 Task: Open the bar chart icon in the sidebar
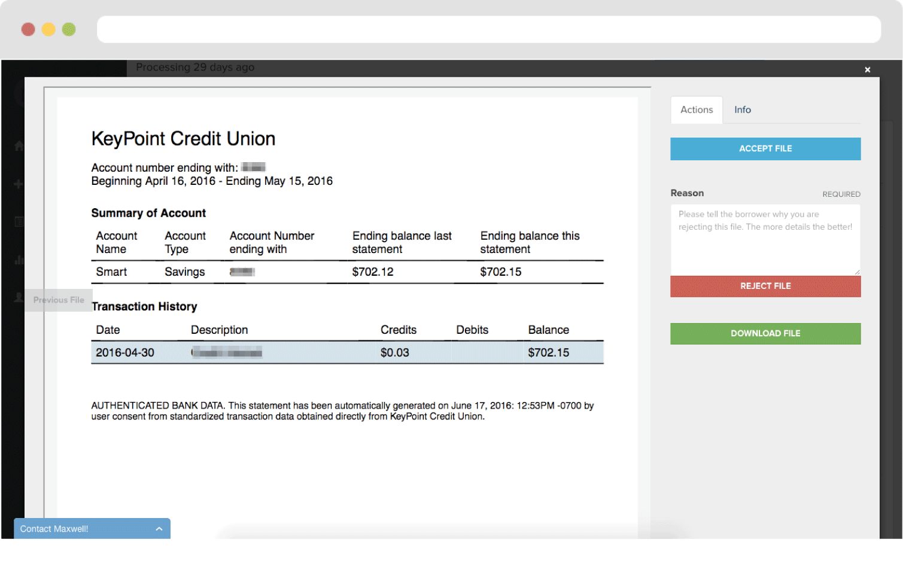point(19,260)
